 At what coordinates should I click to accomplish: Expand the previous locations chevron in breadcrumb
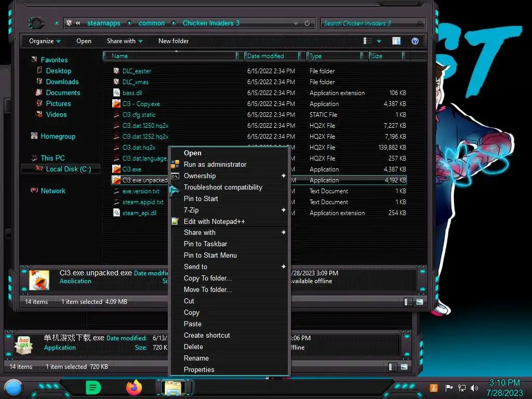pos(78,23)
